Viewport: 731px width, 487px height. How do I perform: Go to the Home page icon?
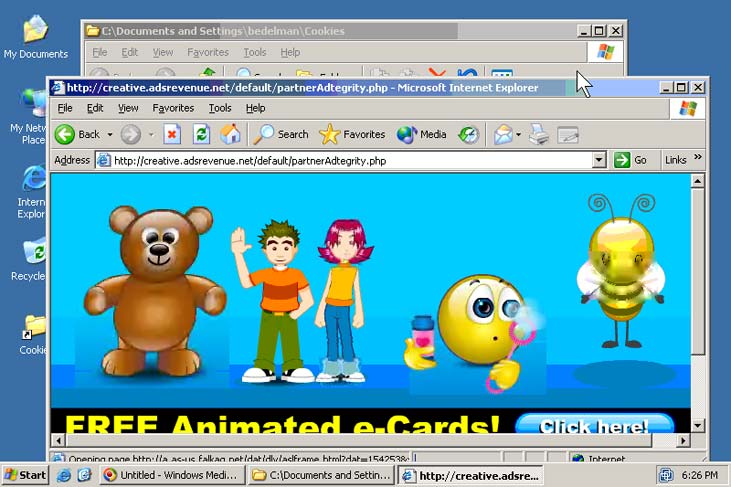[x=230, y=134]
